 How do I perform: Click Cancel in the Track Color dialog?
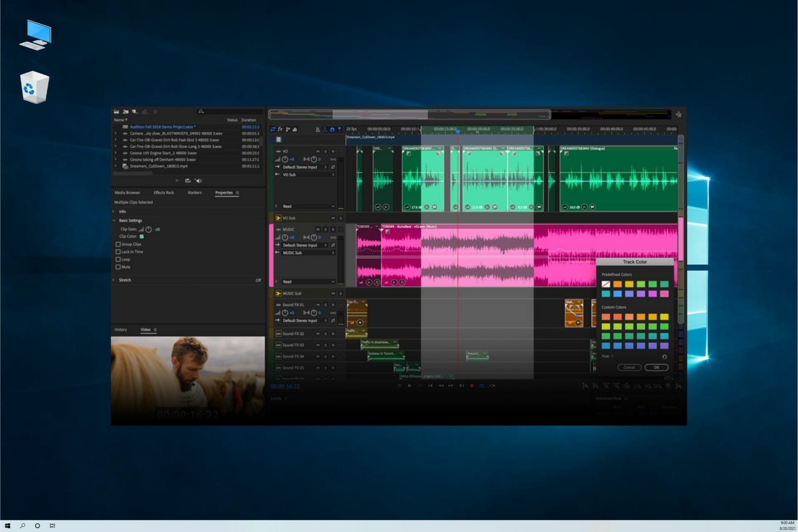629,367
